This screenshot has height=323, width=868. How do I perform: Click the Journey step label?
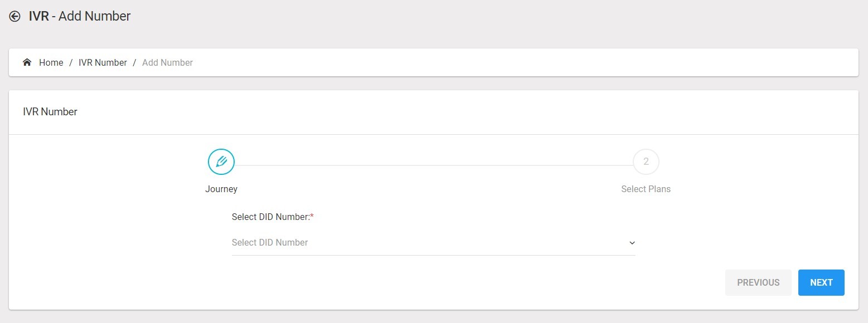tap(221, 189)
